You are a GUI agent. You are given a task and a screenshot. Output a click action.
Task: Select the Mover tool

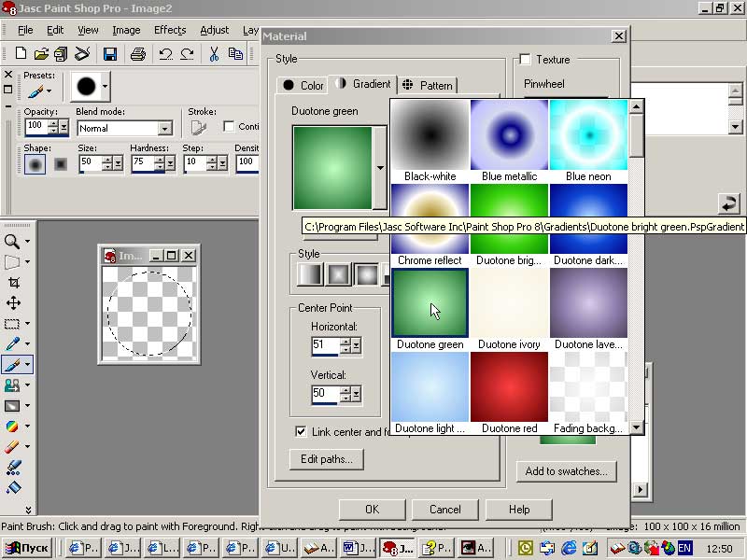13,302
